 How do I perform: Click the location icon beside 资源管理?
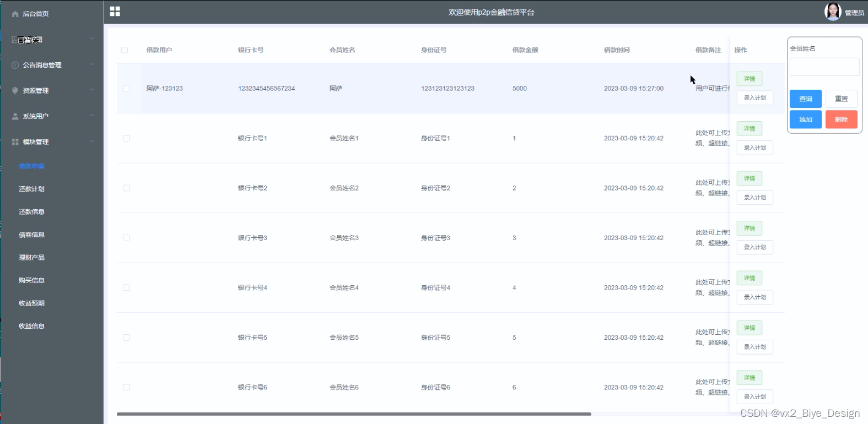[x=15, y=91]
